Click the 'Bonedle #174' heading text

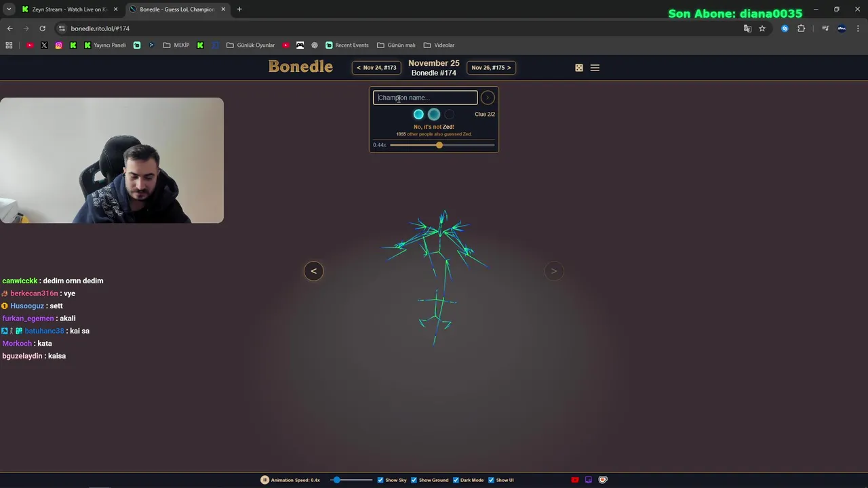tap(434, 73)
